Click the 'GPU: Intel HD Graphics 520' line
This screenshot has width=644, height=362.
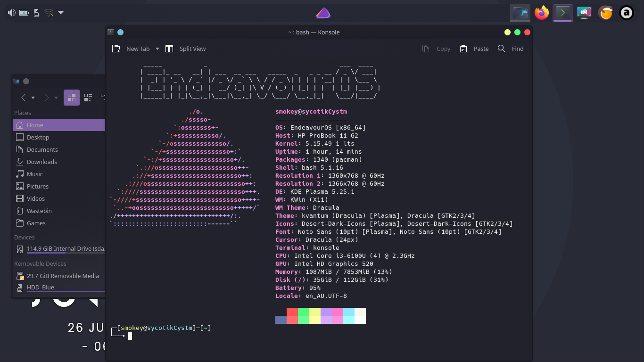pyautogui.click(x=324, y=264)
